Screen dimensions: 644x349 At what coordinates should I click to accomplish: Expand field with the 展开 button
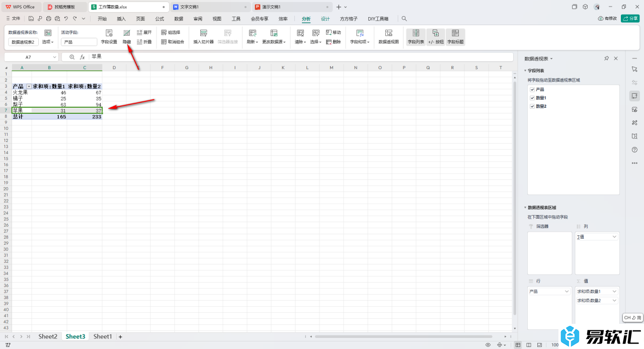point(144,32)
